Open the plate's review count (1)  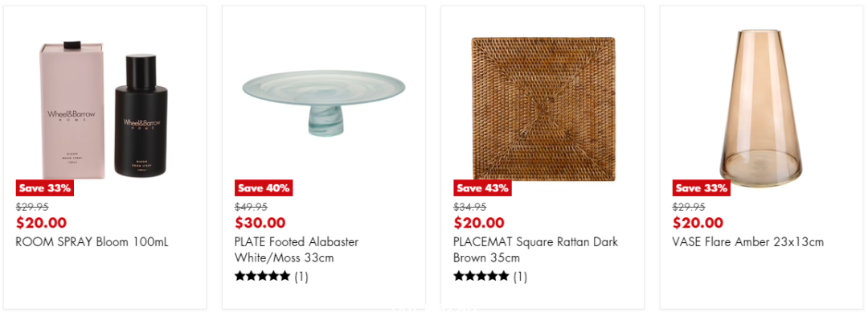[x=301, y=277]
